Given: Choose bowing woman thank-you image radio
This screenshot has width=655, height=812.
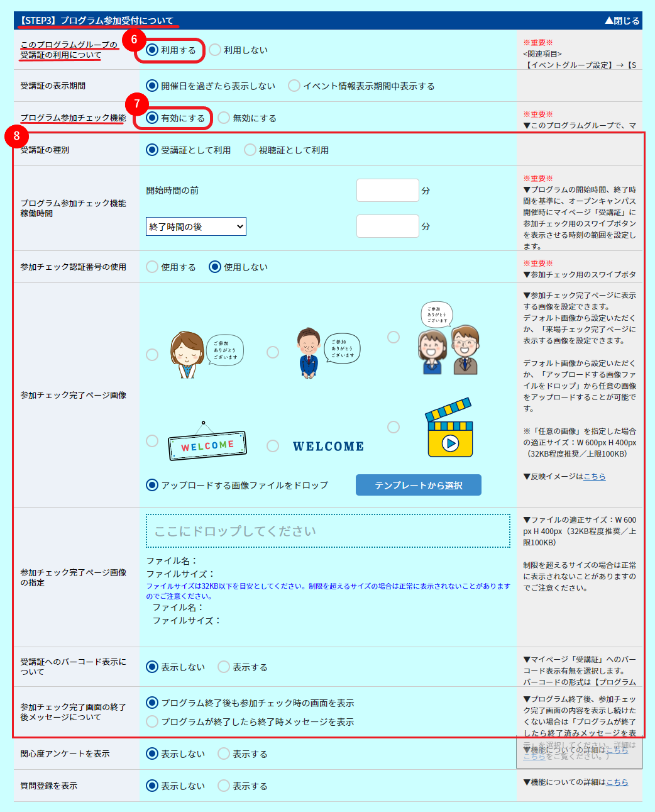Looking at the screenshot, I should tap(152, 355).
